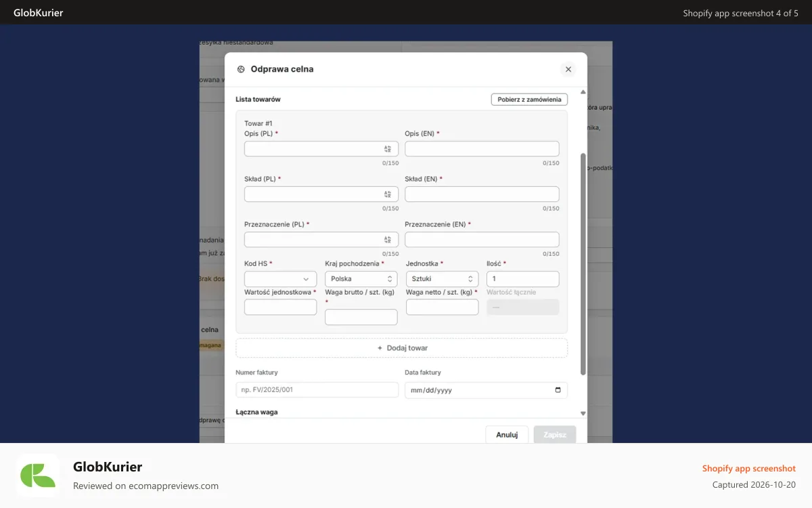This screenshot has width=812, height=508.
Task: Click the dialog vertical scrollbar thumb
Action: point(583,263)
